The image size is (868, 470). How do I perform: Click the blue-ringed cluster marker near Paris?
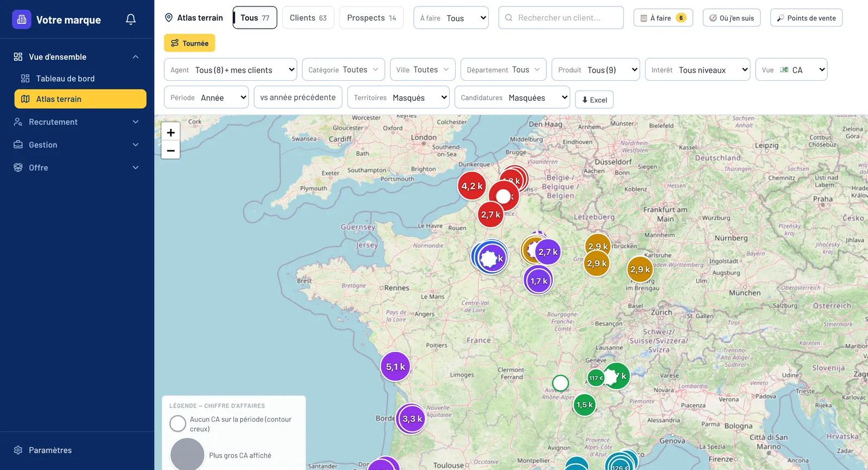coord(490,257)
